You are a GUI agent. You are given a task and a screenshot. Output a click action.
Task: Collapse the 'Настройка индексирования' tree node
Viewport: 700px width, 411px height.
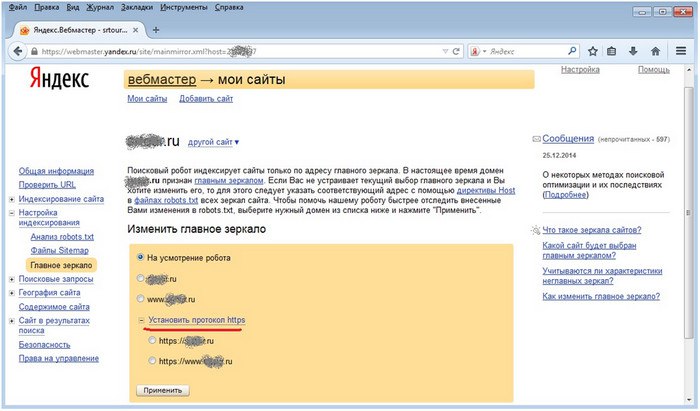pyautogui.click(x=12, y=213)
